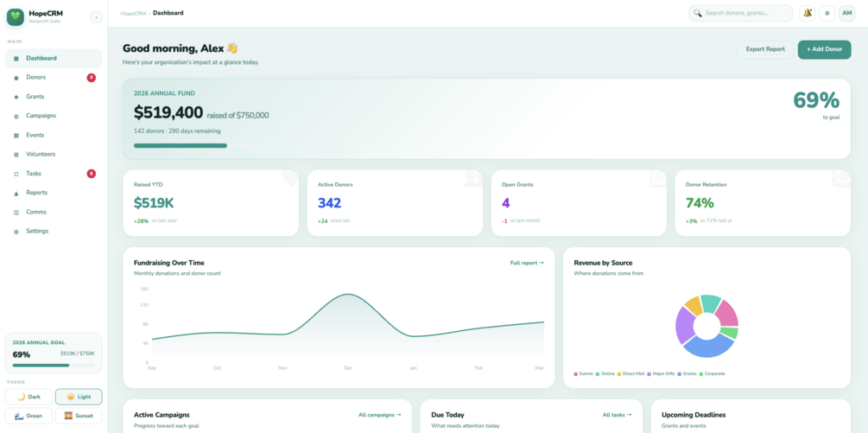Expand All campaigns arrow link
Image resolution: width=868 pixels, height=433 pixels.
click(380, 415)
